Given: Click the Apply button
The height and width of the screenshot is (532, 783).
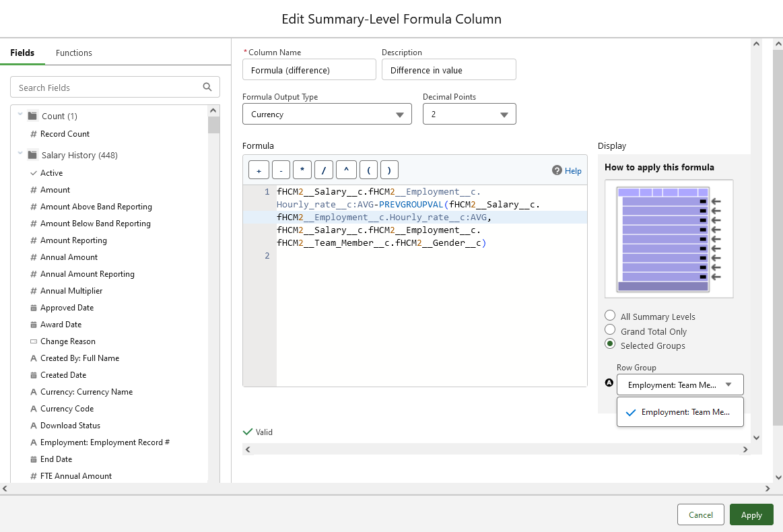Looking at the screenshot, I should [751, 514].
